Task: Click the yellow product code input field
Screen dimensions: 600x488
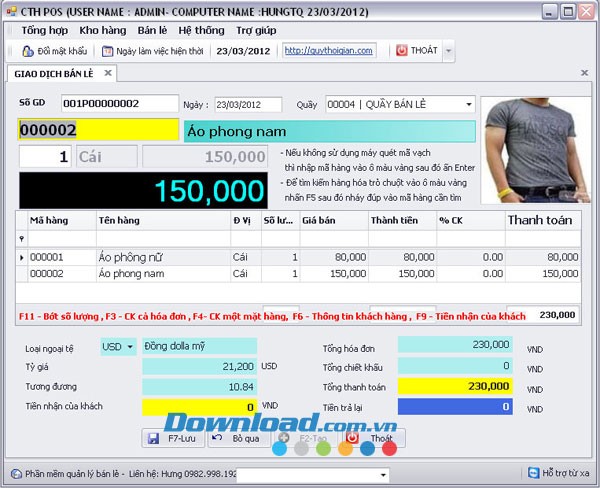Action: point(99,130)
